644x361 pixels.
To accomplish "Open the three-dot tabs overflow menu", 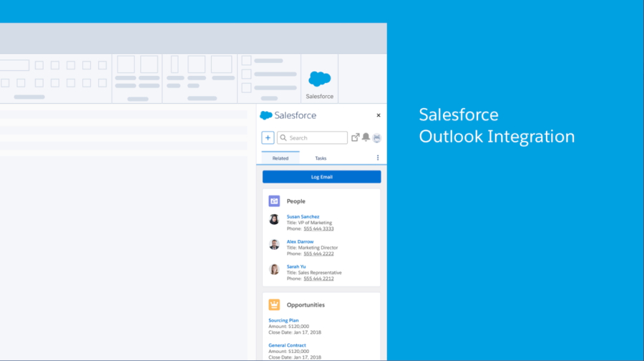I will [x=378, y=158].
